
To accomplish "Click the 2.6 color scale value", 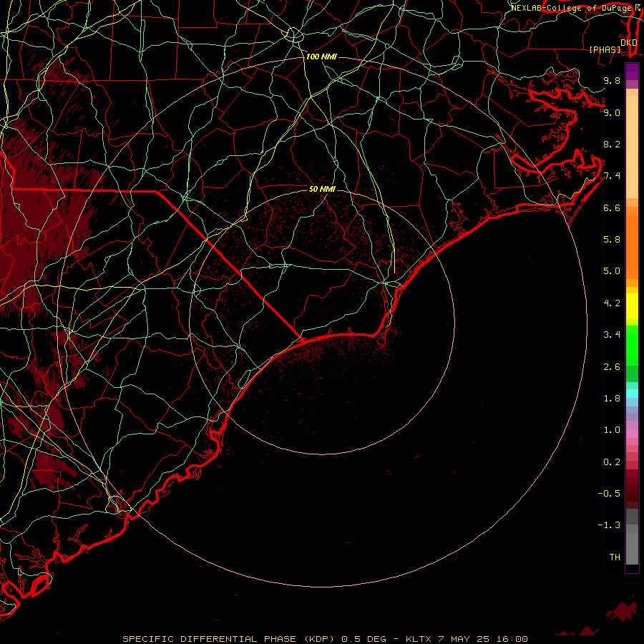I will (x=612, y=367).
